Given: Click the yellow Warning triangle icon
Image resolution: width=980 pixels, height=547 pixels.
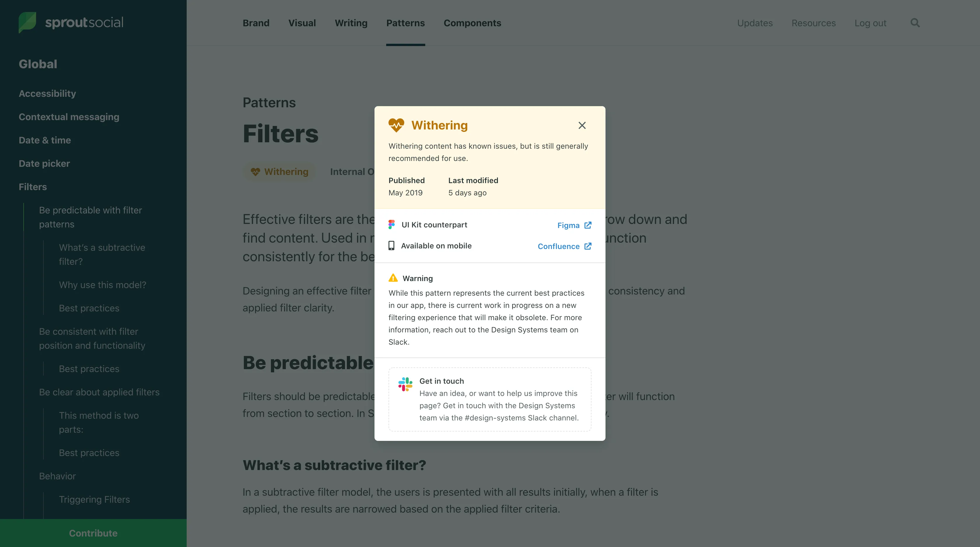Looking at the screenshot, I should 393,278.
